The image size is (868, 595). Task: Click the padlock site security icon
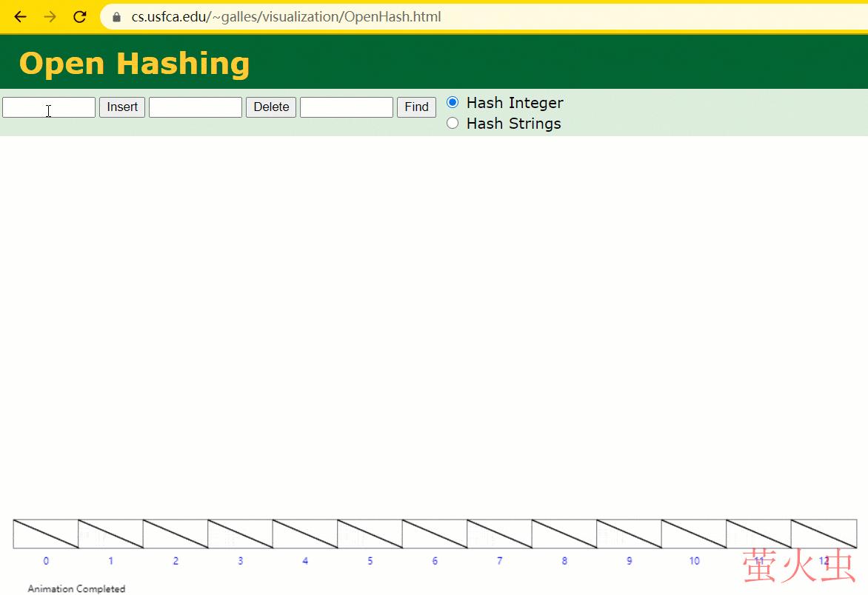click(116, 16)
